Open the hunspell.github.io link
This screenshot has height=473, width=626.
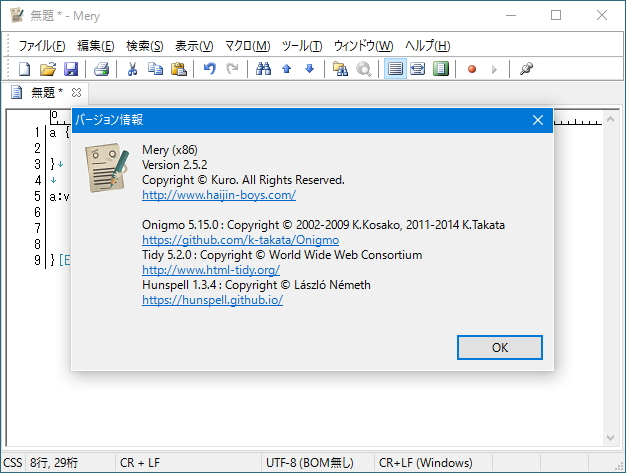coord(212,300)
